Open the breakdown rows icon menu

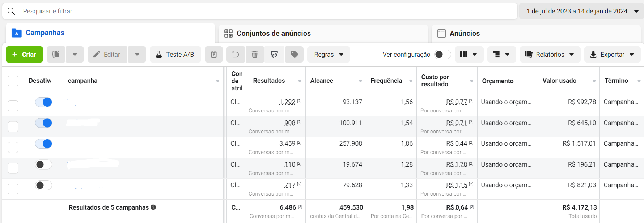point(501,54)
